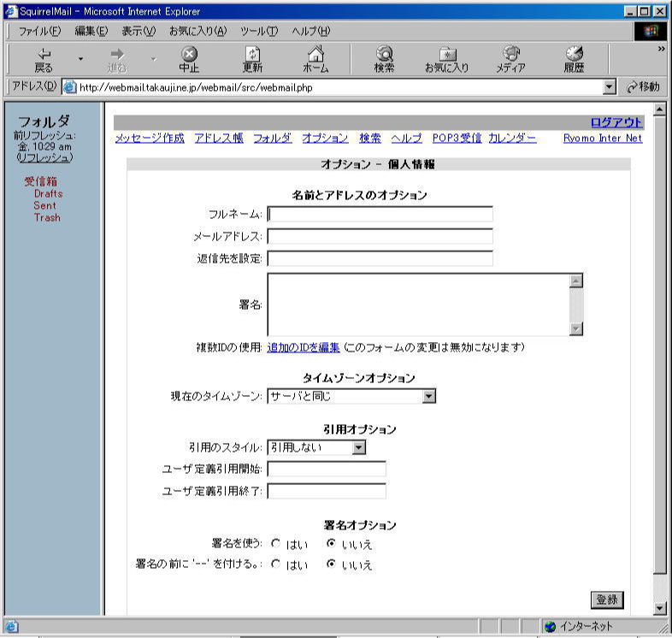Viewport: 672px width, 638px height.
Task: Open the timezone (サーバと同じ) dropdown
Action: pos(429,396)
